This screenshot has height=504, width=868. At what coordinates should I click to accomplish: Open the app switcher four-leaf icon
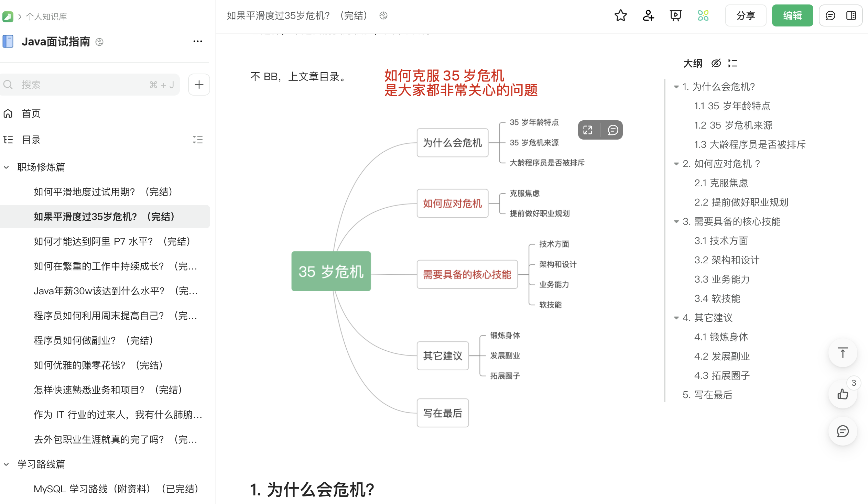(704, 15)
